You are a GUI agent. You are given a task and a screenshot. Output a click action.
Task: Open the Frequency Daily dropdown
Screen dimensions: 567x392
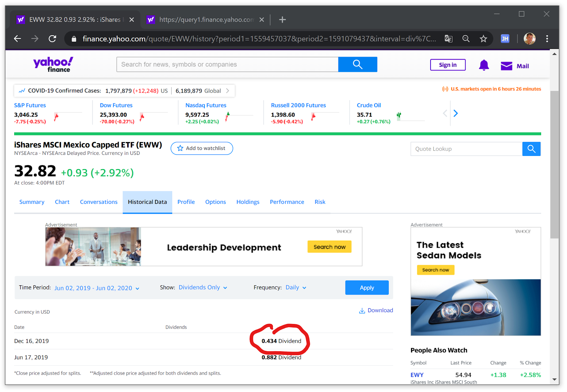coord(296,287)
